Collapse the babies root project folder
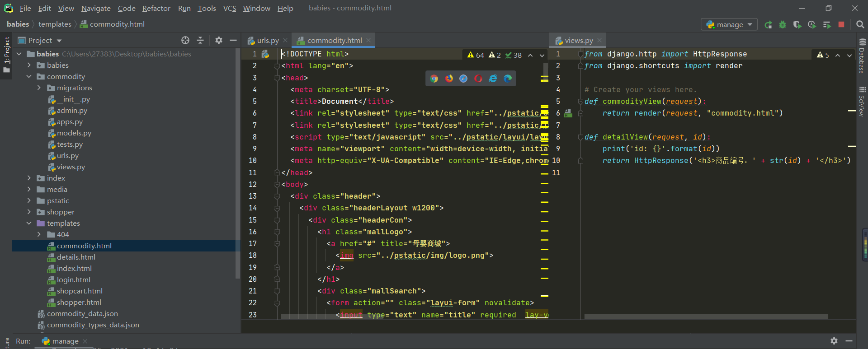 point(19,54)
